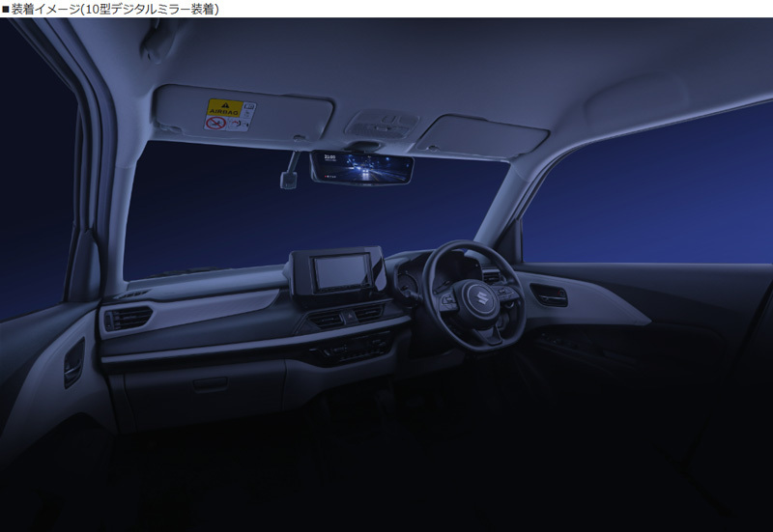Click the car interior installation image
The width and height of the screenshot is (773, 532).
pyautogui.click(x=386, y=275)
